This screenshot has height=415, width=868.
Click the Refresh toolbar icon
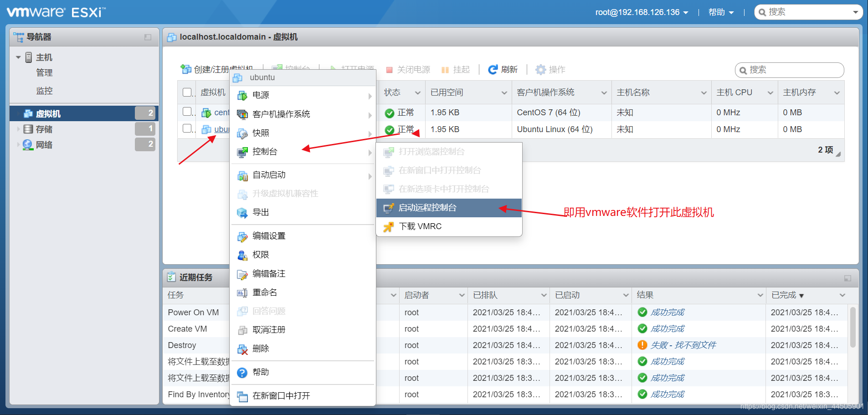[493, 70]
